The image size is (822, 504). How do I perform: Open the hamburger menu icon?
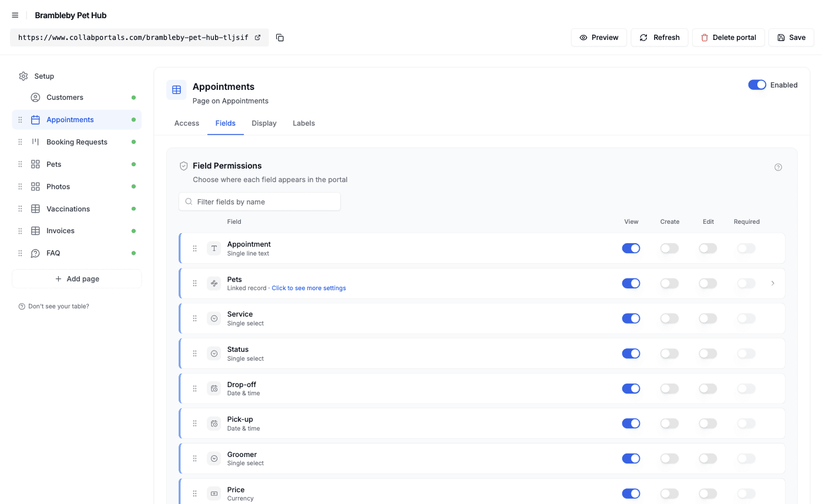click(x=15, y=15)
